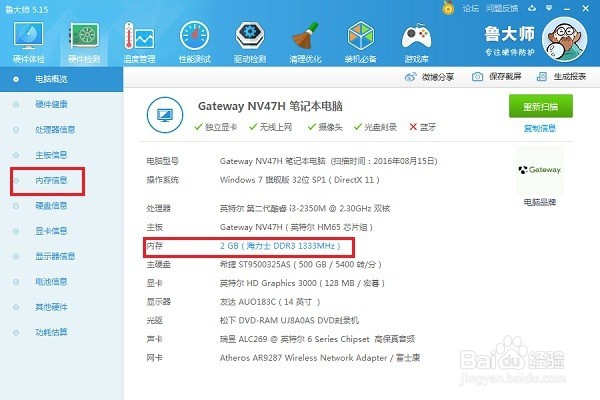This screenshot has width=600, height=400.
Task: Open the 硬件体检 hardware checkup icon
Action: click(x=28, y=43)
